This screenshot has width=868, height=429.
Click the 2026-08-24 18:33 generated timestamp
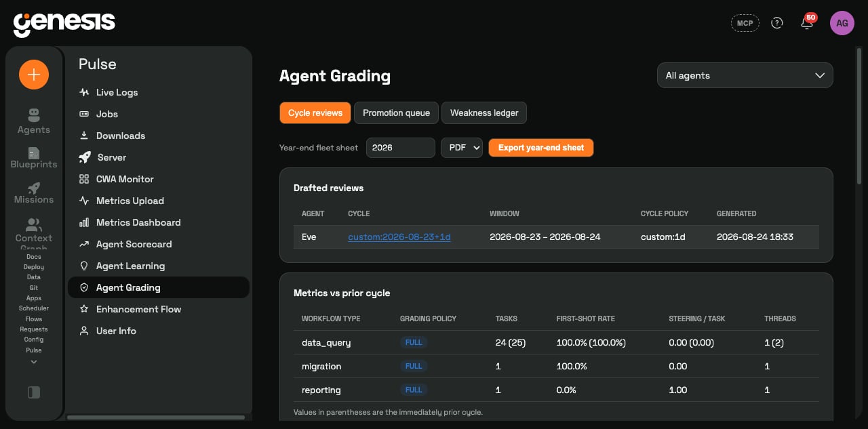coord(755,237)
